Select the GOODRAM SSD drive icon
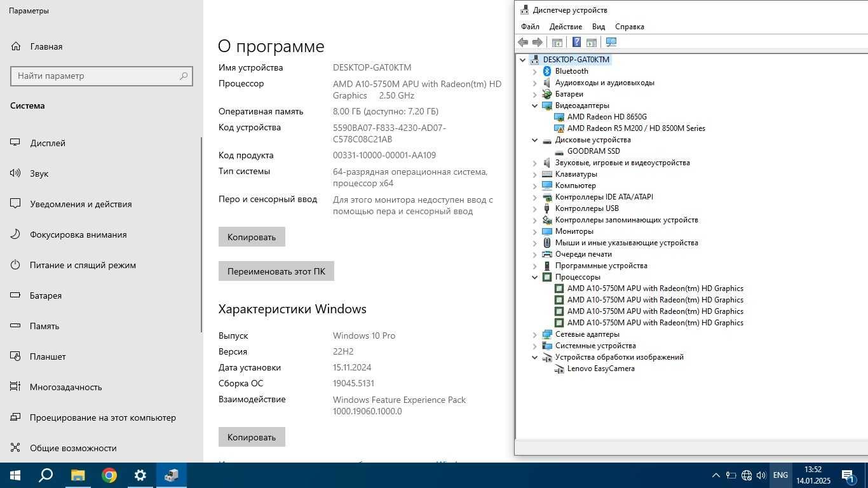Viewport: 868px width, 488px height. 559,151
